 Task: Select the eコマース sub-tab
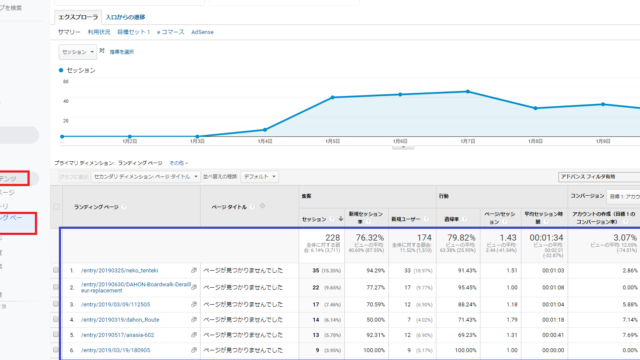tap(171, 32)
